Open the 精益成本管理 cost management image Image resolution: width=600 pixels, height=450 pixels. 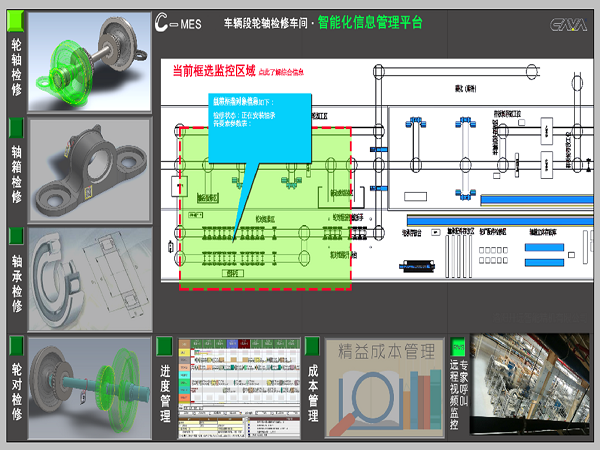coord(384,388)
